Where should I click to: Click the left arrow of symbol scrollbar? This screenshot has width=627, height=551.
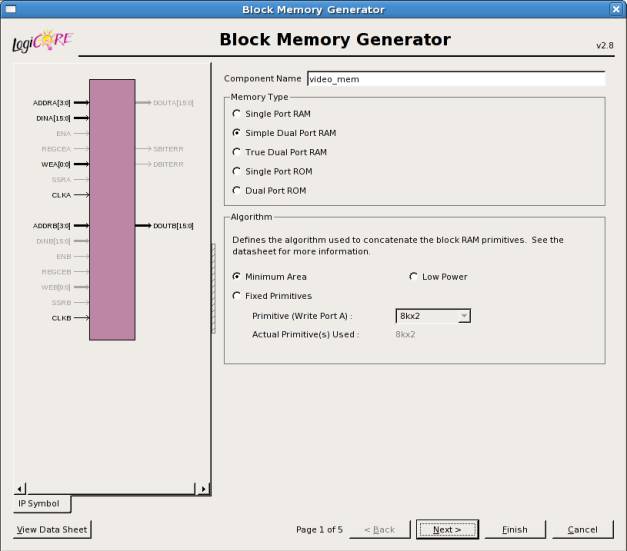[20, 489]
